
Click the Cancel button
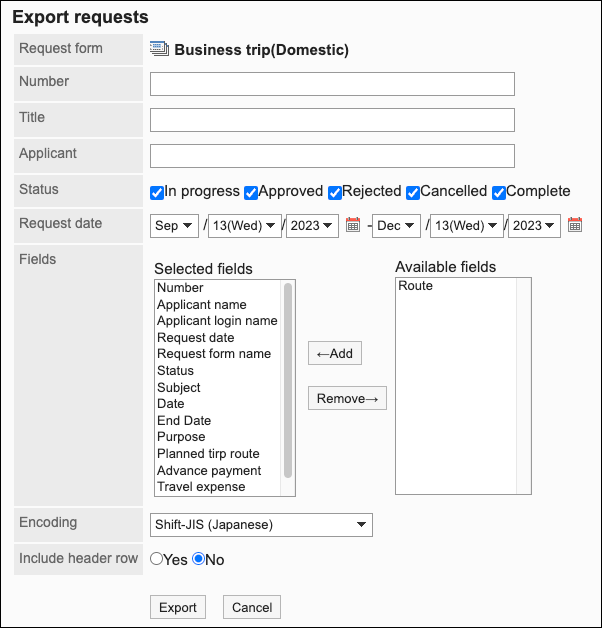tap(252, 607)
